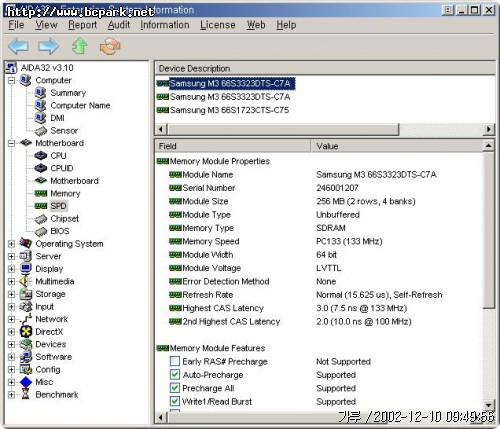Click the Device Description column header
The image size is (500, 429).
pos(325,68)
